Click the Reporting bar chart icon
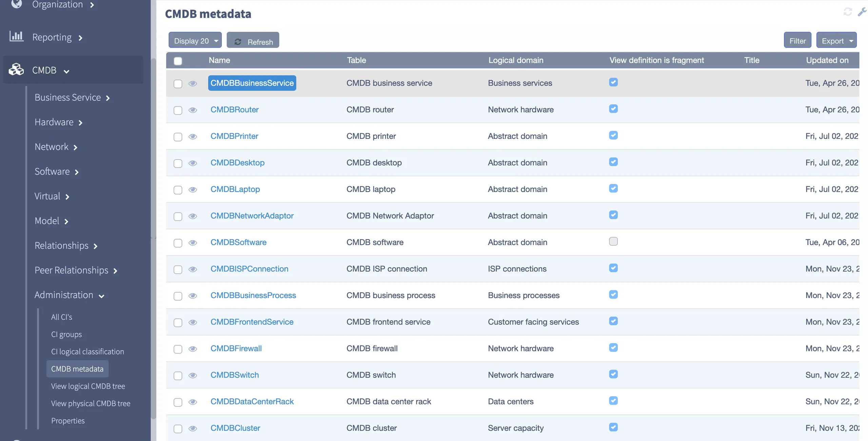The height and width of the screenshot is (441, 868). (16, 36)
